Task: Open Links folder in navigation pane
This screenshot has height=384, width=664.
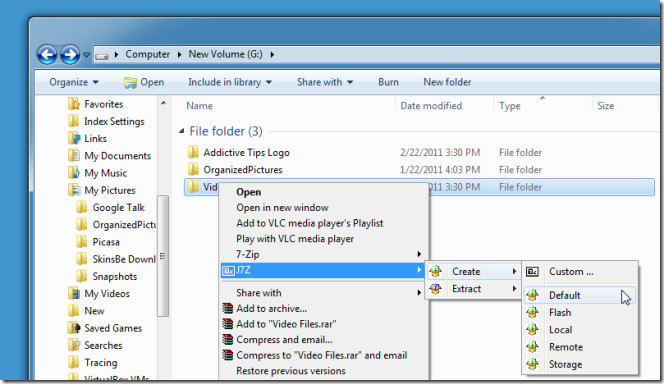Action: click(x=88, y=138)
